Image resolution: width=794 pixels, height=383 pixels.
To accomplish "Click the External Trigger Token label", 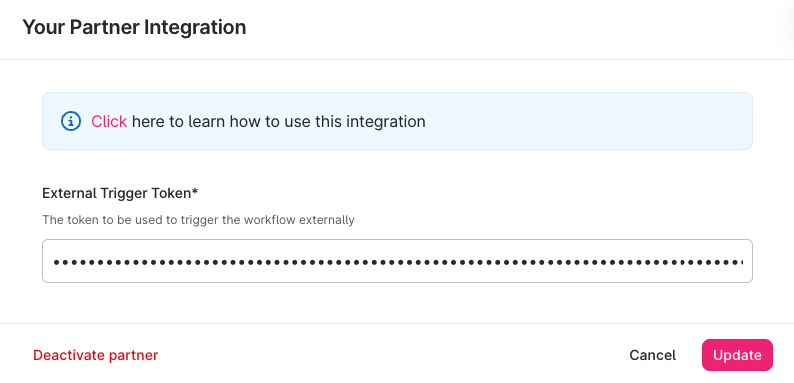I will (120, 193).
